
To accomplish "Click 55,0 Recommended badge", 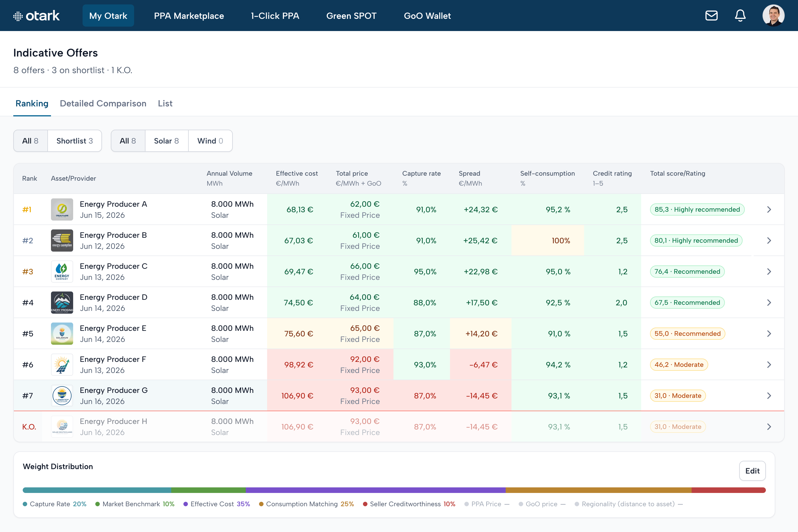I will pyautogui.click(x=688, y=334).
